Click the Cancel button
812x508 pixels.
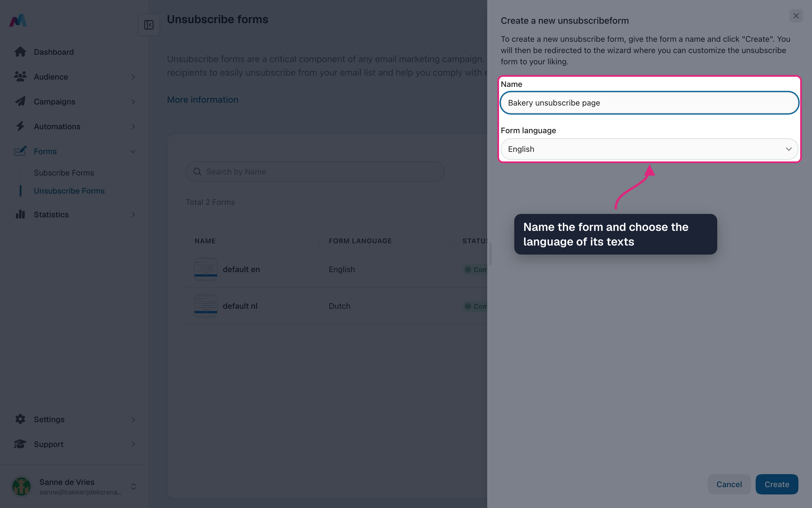coord(729,484)
